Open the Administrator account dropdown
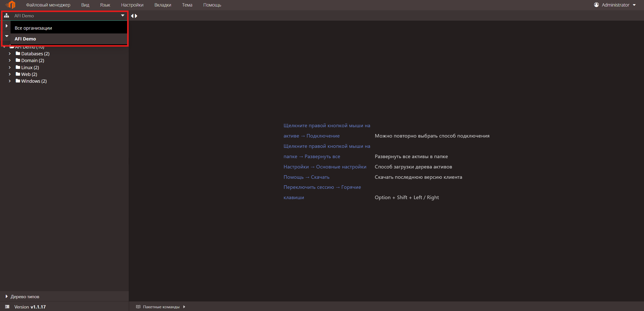644x311 pixels. 634,5
